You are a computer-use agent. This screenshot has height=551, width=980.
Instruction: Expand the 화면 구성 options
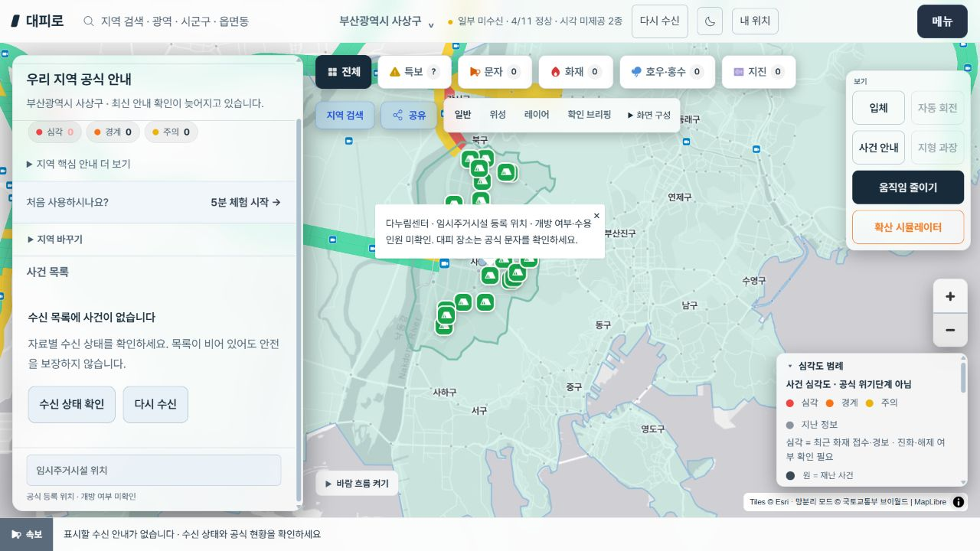649,115
